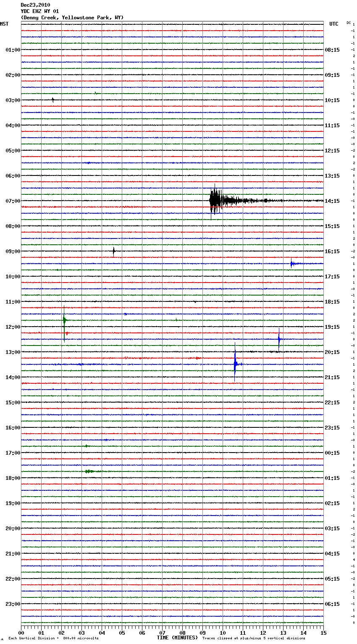Click the 19:00 MST time label
Screen dimensions: 357x644
13,503
